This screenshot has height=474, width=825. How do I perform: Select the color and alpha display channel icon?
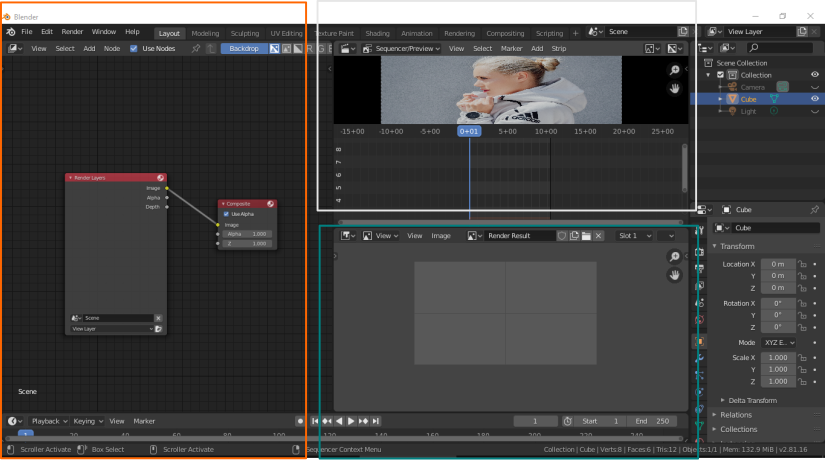point(275,48)
